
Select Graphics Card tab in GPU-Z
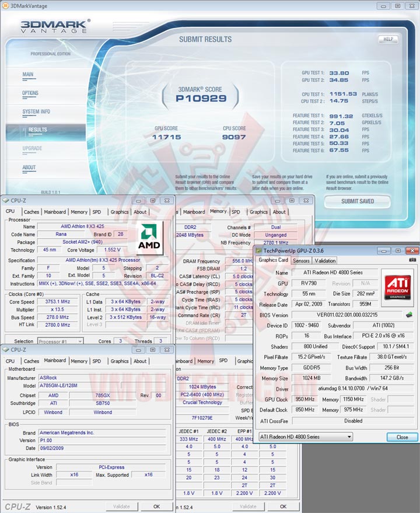[x=274, y=260]
